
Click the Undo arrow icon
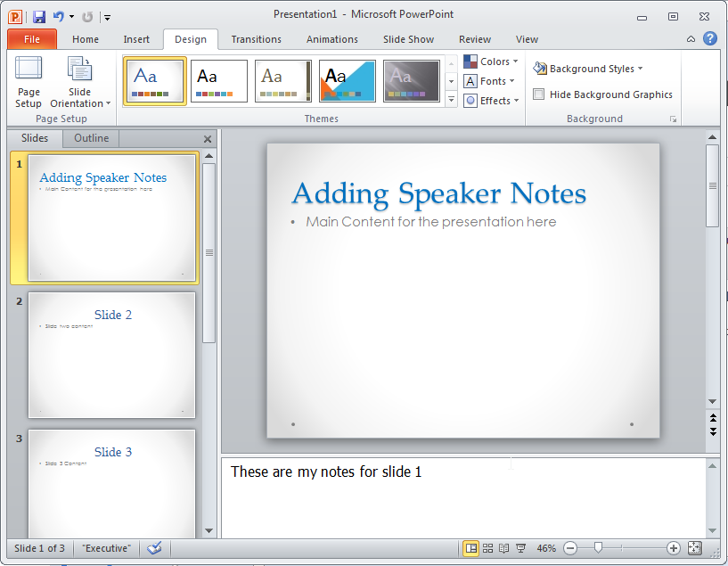pyautogui.click(x=59, y=16)
